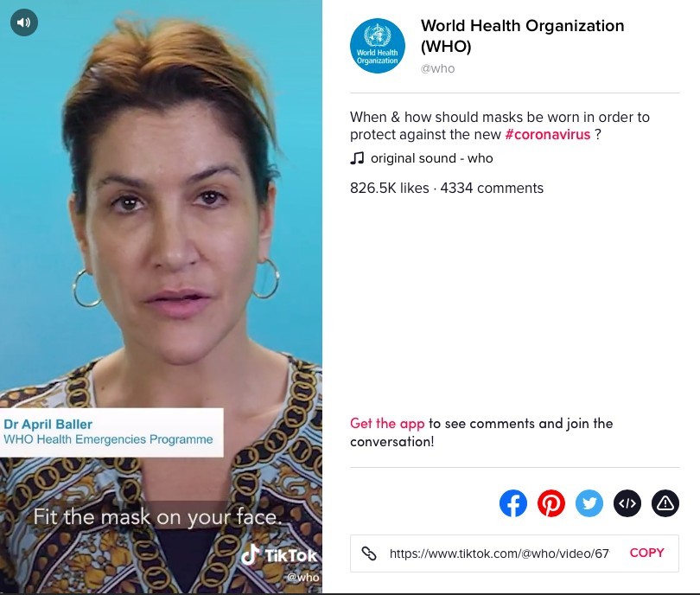Click the original sound - who label
This screenshot has width=700, height=595.
tap(432, 158)
